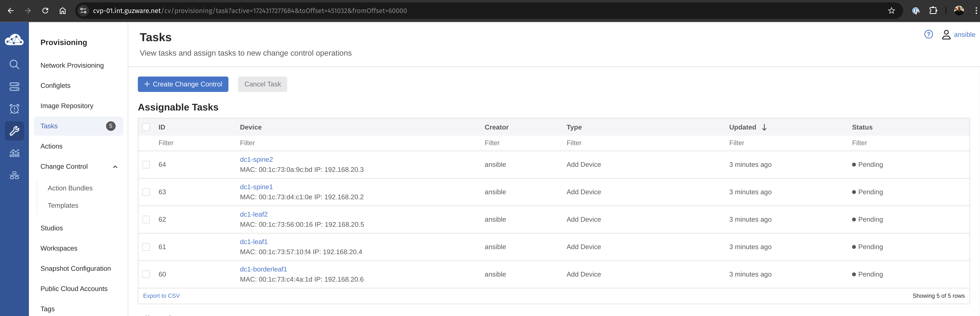Click the browser profile avatar
Image resolution: width=980 pixels, height=316 pixels.
[959, 11]
